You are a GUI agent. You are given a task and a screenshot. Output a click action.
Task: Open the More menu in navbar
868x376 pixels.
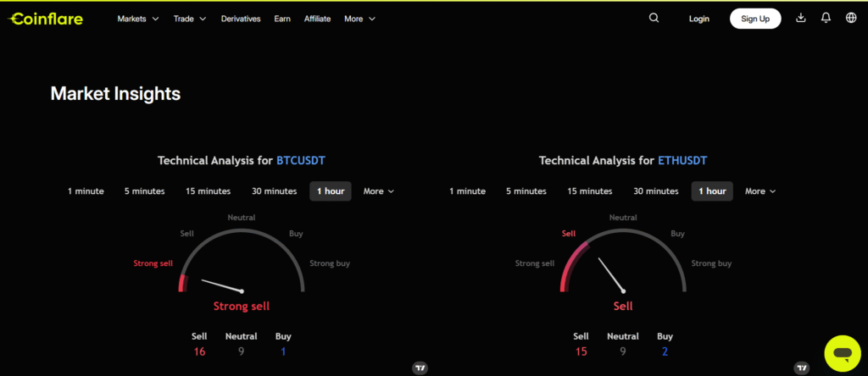[359, 19]
